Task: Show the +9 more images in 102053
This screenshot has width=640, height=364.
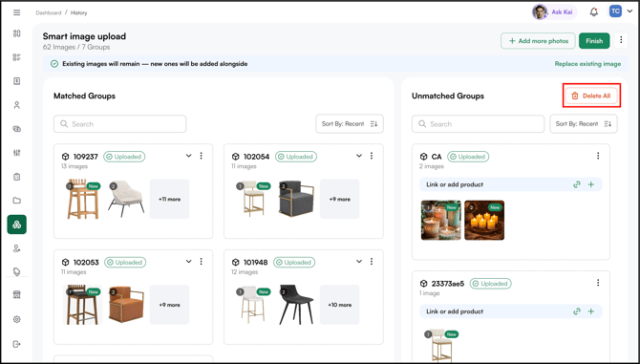Action: tap(169, 305)
